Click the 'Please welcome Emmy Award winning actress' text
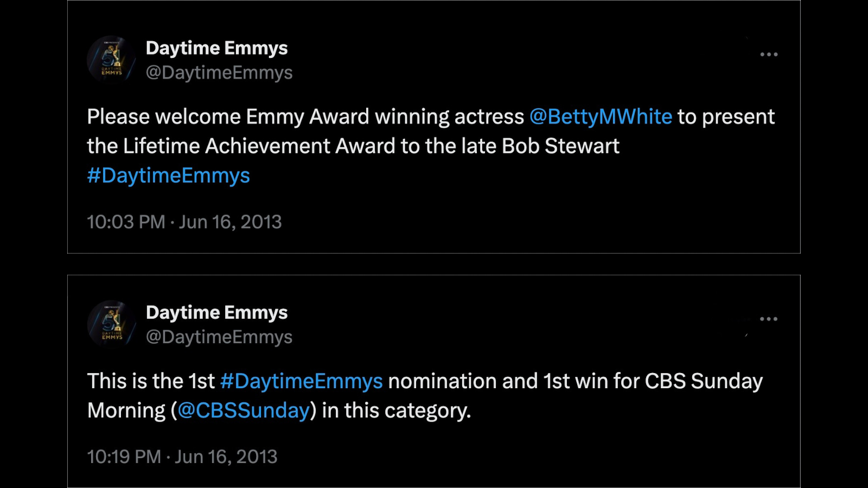 [305, 117]
